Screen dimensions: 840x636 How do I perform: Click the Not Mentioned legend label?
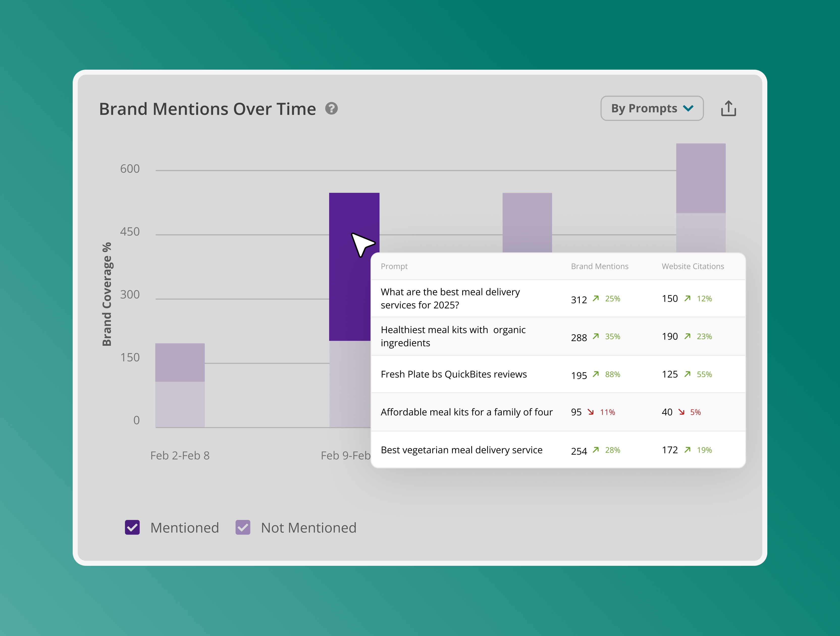308,528
